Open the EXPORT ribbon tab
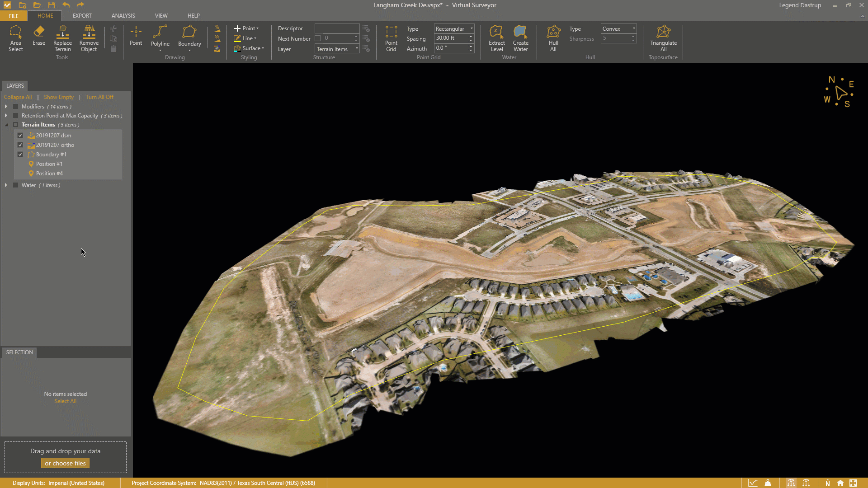This screenshot has height=488, width=868. click(x=82, y=15)
